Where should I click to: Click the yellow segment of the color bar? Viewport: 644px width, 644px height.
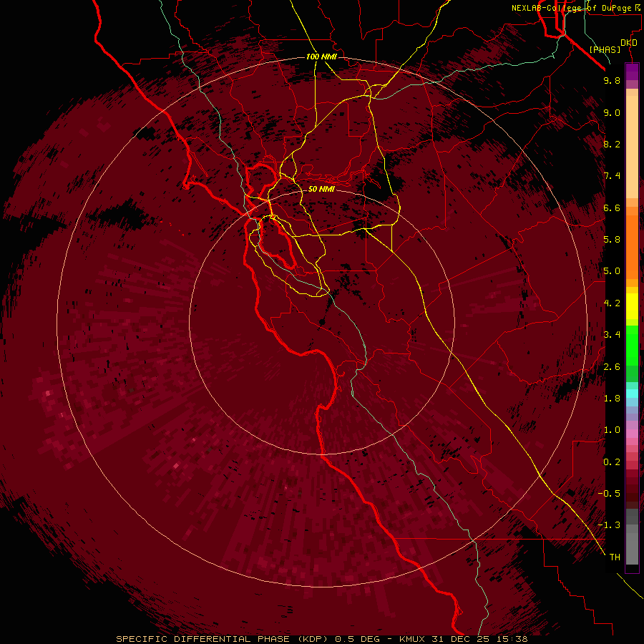632,306
